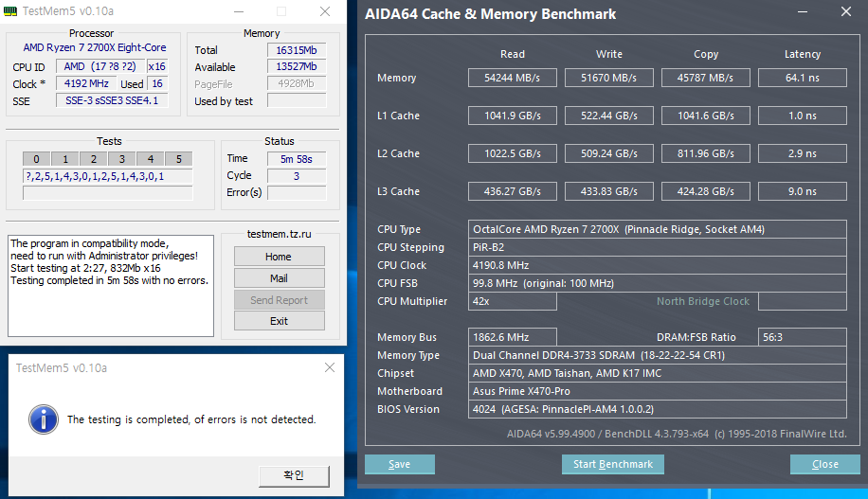868x499 pixels.
Task: Select test box 3 in Tests group
Action: point(122,159)
